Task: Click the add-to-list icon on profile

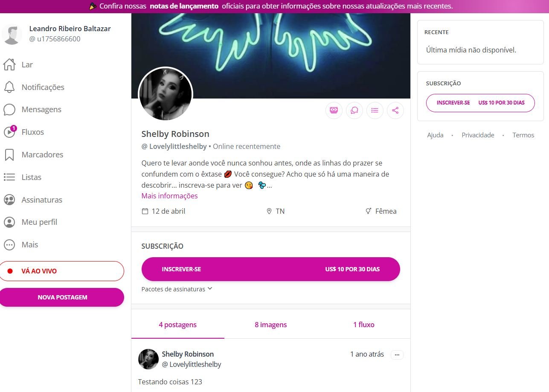Action: (x=375, y=110)
